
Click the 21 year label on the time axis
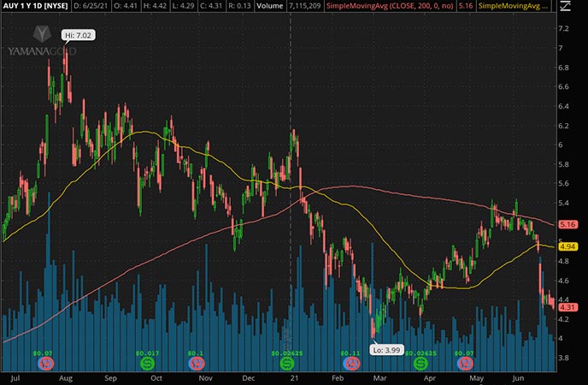pyautogui.click(x=294, y=378)
